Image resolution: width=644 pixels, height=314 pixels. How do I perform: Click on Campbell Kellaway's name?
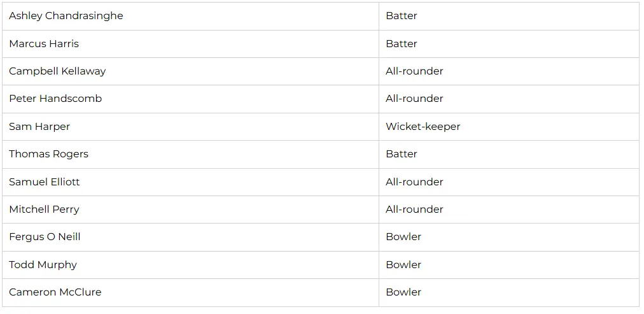(57, 71)
